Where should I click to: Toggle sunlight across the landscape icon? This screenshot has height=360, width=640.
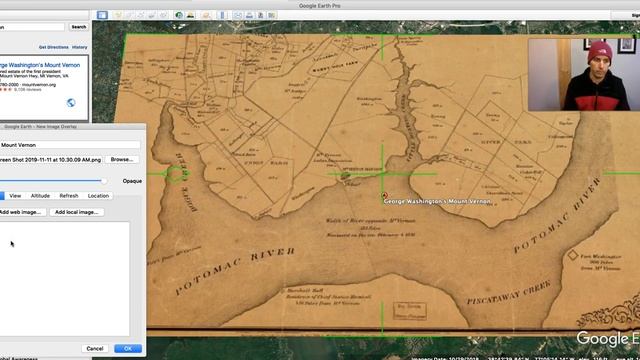point(190,15)
